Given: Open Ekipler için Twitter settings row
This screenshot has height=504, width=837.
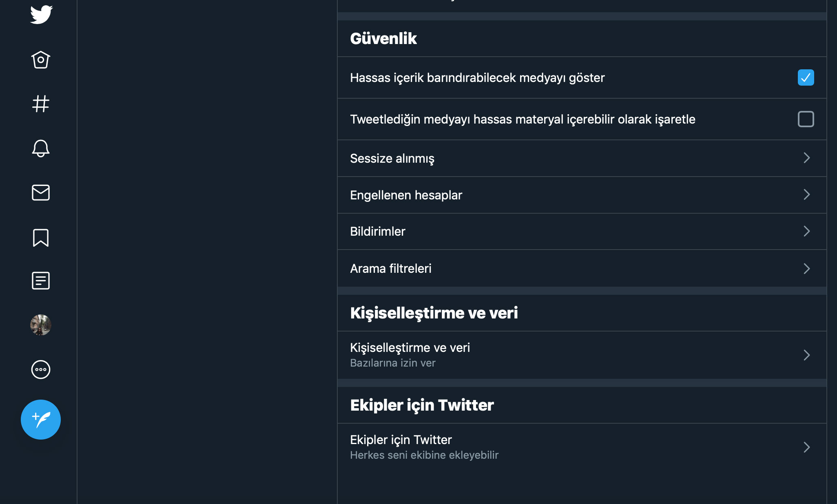Looking at the screenshot, I should [582, 447].
